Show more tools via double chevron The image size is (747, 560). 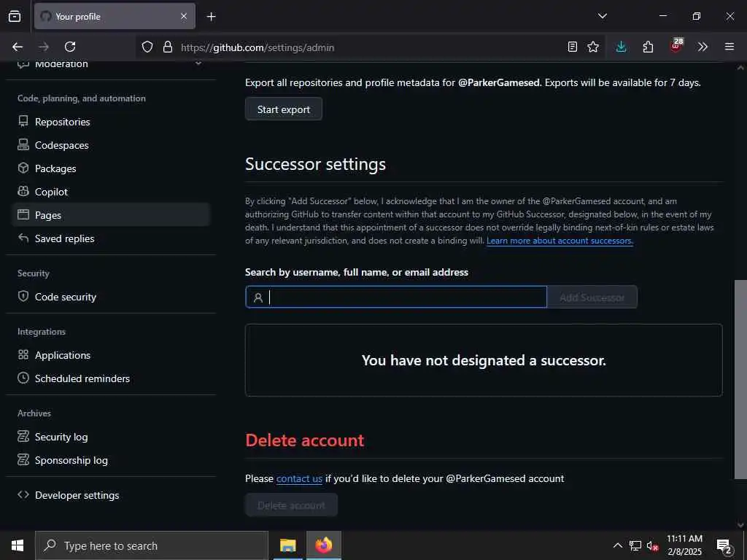(x=703, y=47)
